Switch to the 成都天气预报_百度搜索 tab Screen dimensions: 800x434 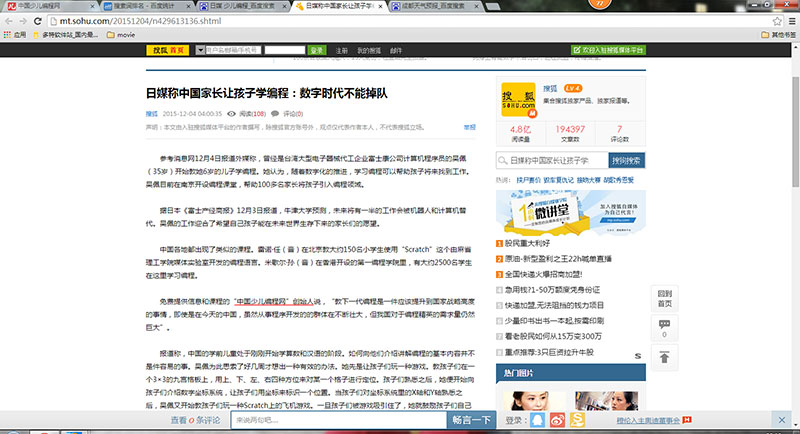434,6
